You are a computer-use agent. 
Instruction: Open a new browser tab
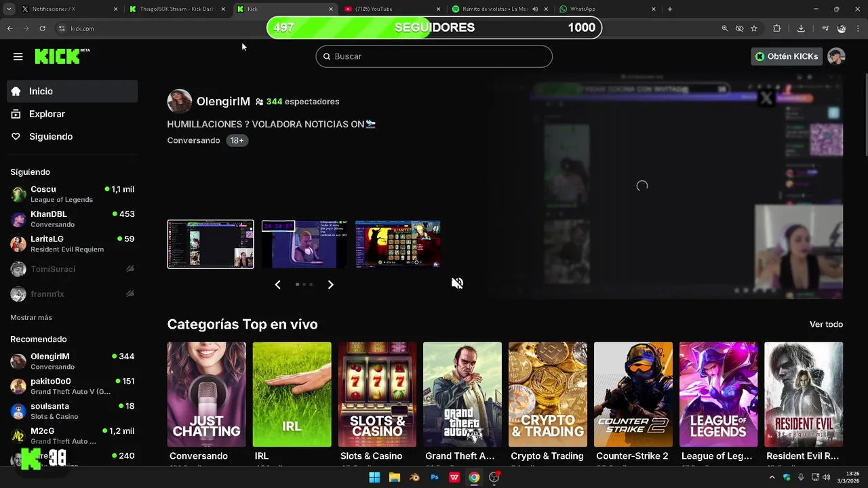(670, 9)
